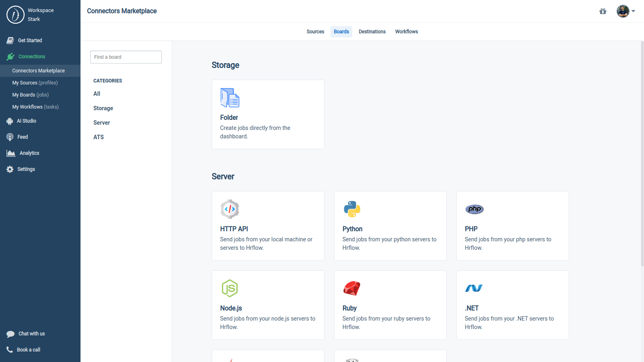
Task: Click the Workspace Stark name text
Action: coord(40,15)
